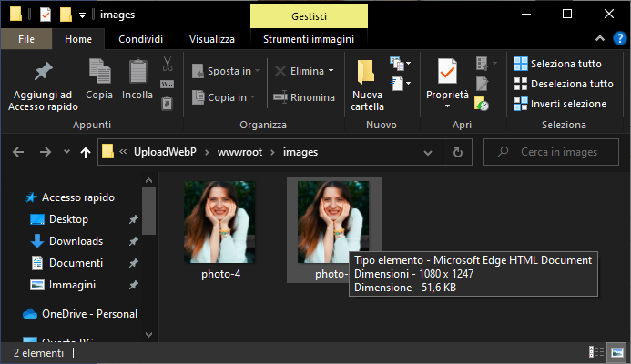This screenshot has height=364, width=631.
Task: Switch to the Home tab
Action: click(78, 39)
